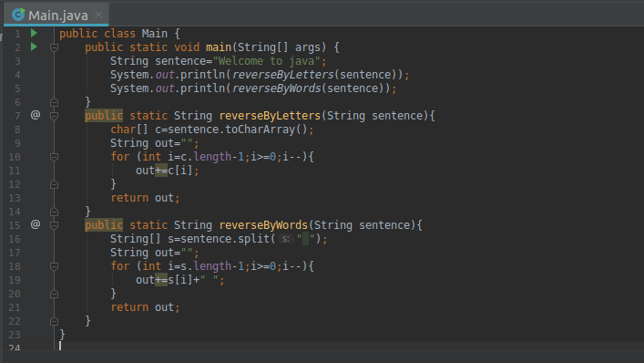
Task: Click line number 3 in the gutter
Action: [x=17, y=61]
